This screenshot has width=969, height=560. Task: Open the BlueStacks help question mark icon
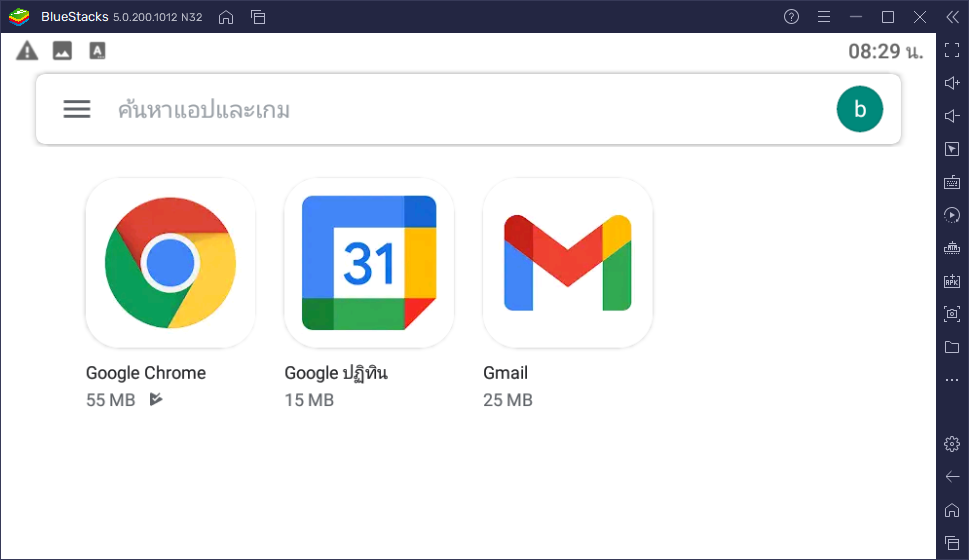[792, 17]
